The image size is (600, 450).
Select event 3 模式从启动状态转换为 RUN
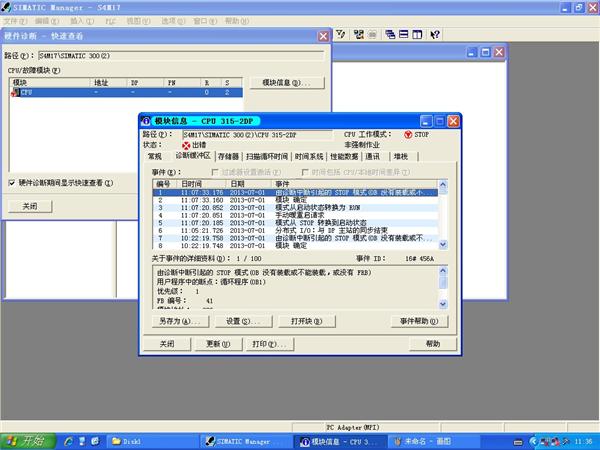(x=295, y=208)
